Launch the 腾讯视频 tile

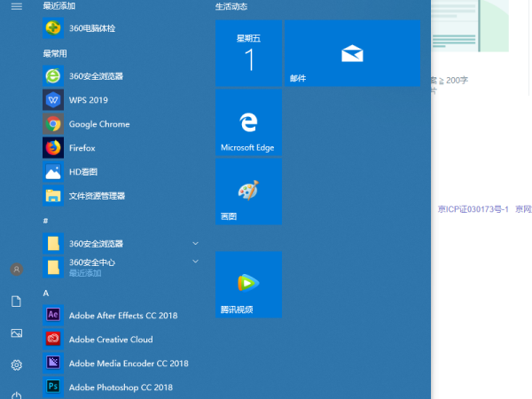tap(248, 285)
